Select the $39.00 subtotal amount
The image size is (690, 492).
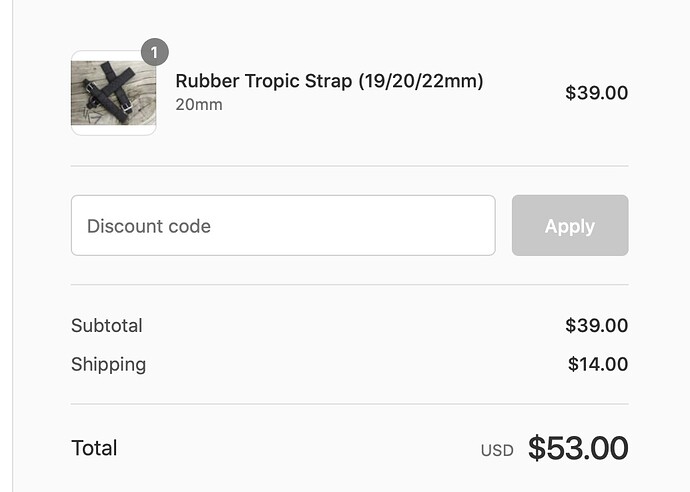coord(597,326)
